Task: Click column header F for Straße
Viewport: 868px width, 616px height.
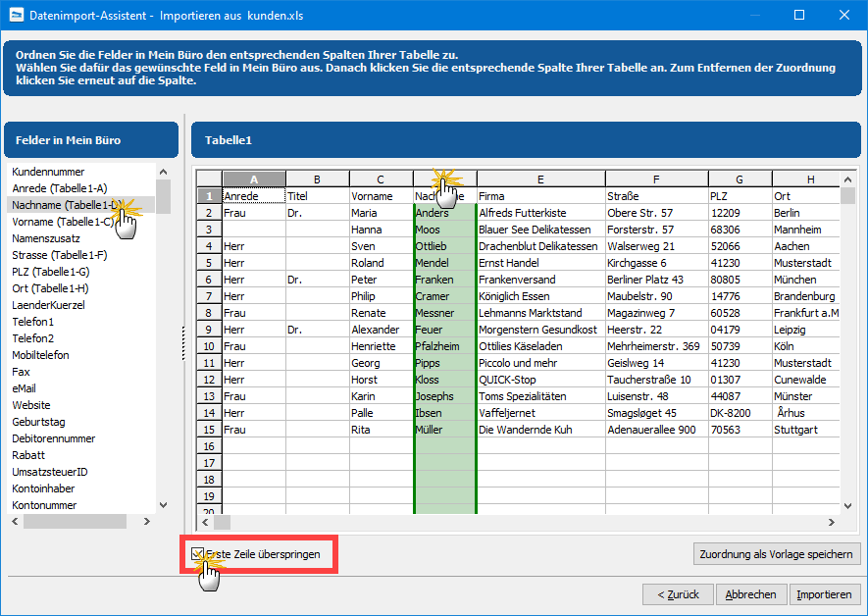Action: 655,180
